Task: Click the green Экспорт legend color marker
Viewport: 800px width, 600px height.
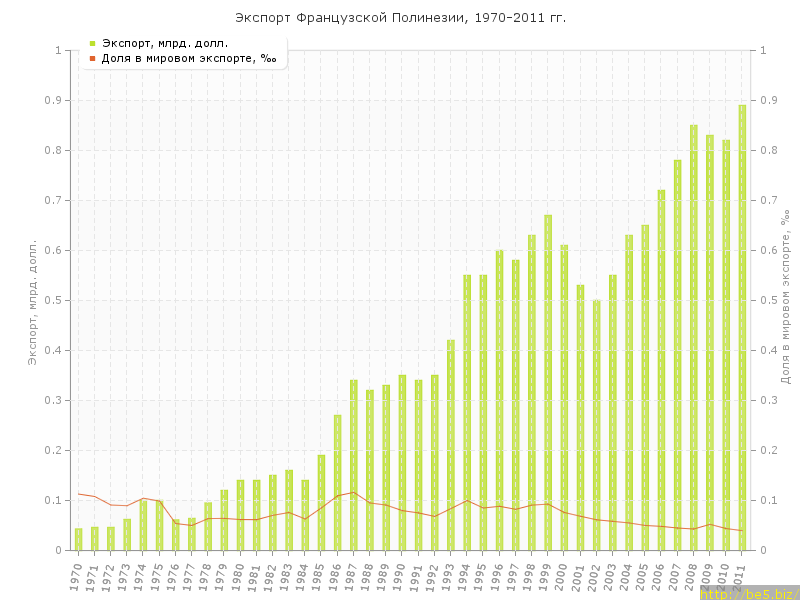Action: click(92, 43)
